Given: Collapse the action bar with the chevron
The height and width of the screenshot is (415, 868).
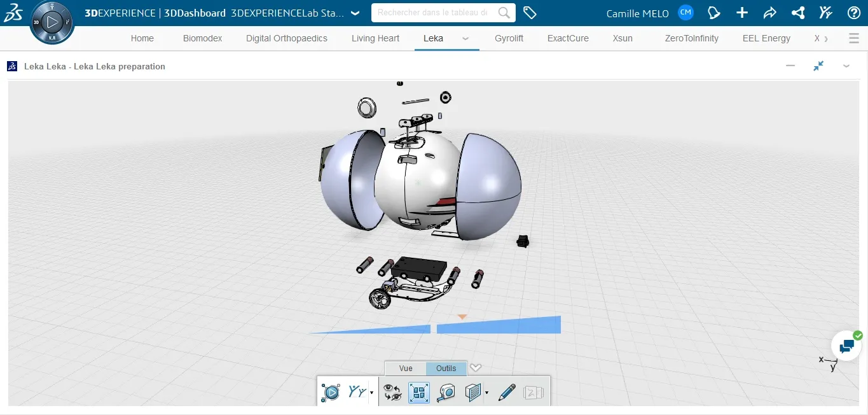Looking at the screenshot, I should point(476,368).
